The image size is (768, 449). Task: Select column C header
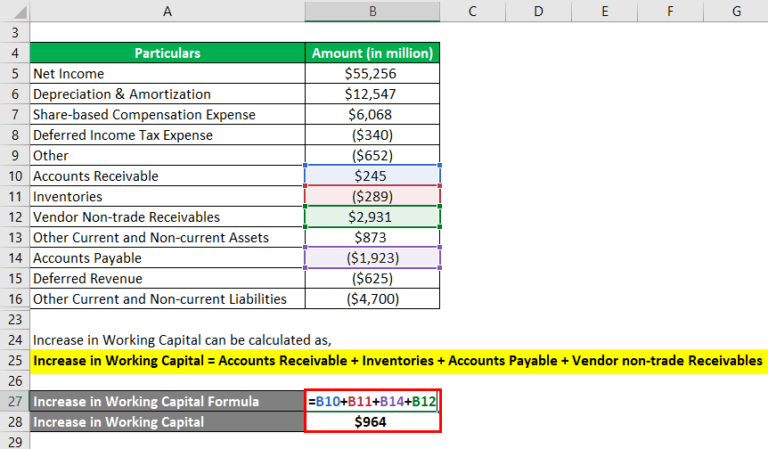(x=472, y=11)
